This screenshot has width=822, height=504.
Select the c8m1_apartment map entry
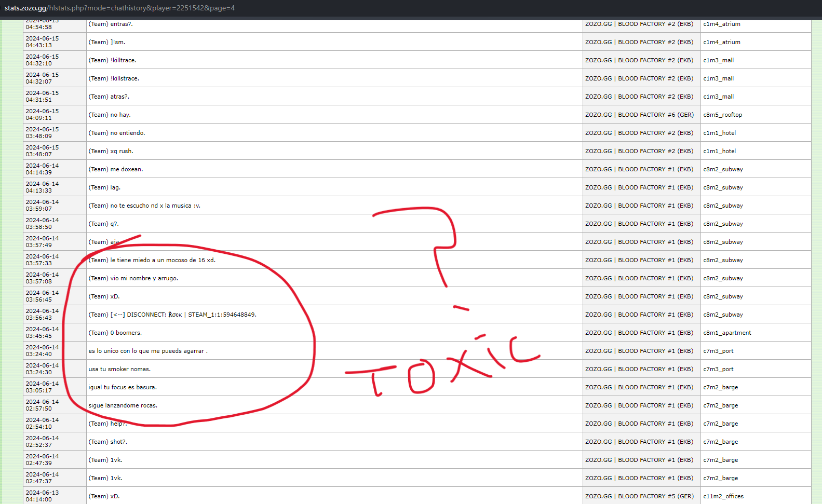pyautogui.click(x=727, y=333)
